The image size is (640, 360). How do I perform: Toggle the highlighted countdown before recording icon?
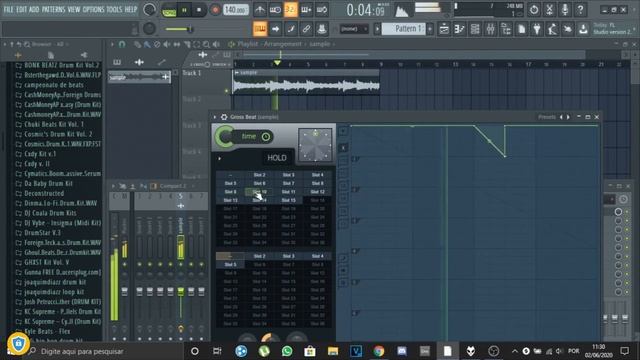tap(290, 10)
